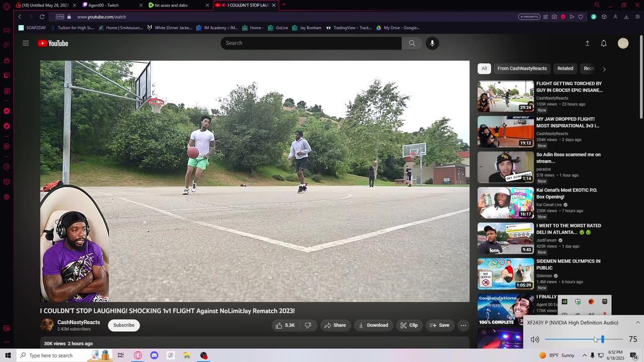The image size is (644, 362).
Task: Toggle the VPN badge in address bar
Action: click(60, 17)
